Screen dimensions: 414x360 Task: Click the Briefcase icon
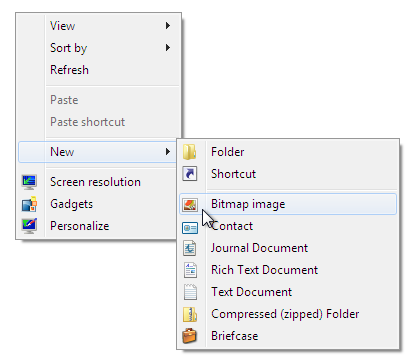pos(189,336)
